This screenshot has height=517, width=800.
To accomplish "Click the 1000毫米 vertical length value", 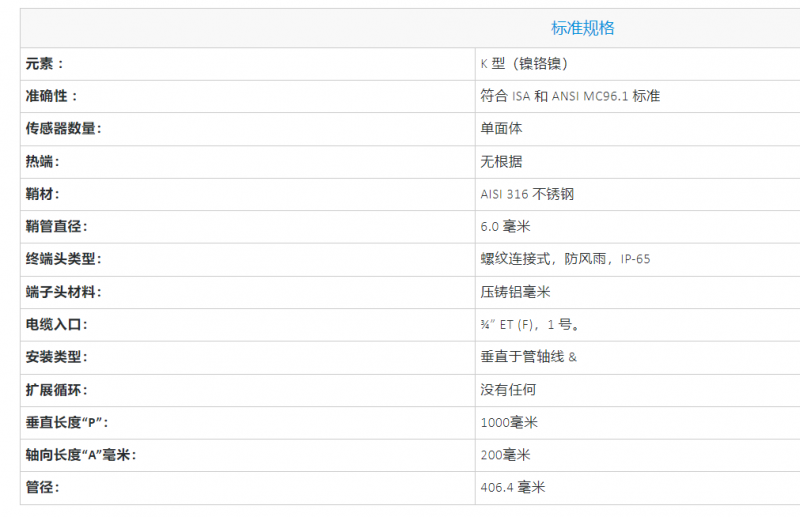I will pos(509,423).
